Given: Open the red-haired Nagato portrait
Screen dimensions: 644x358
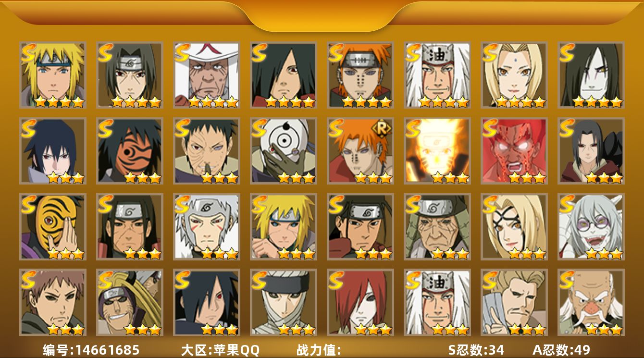Looking at the screenshot, I should pyautogui.click(x=360, y=302).
